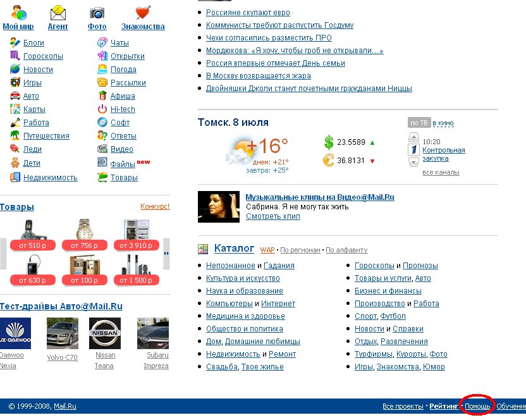Click the Ответы question mark icon
The width and height of the screenshot is (526, 420).
coord(102,135)
